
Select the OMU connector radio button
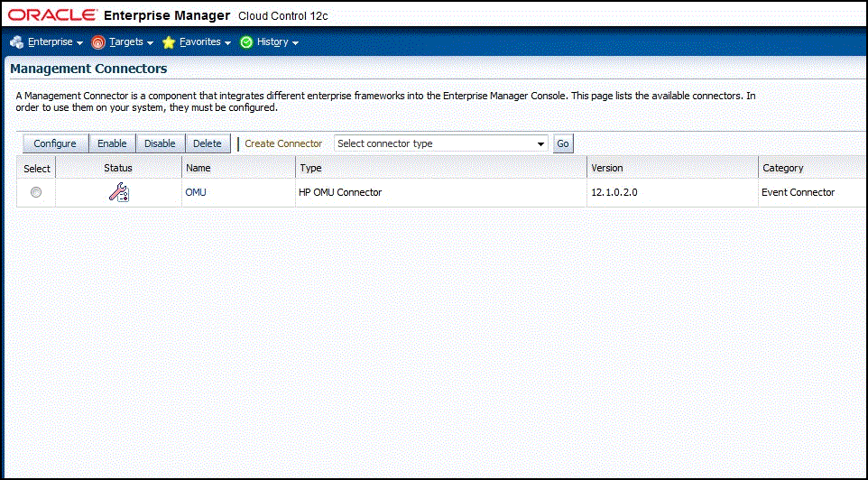[x=36, y=192]
